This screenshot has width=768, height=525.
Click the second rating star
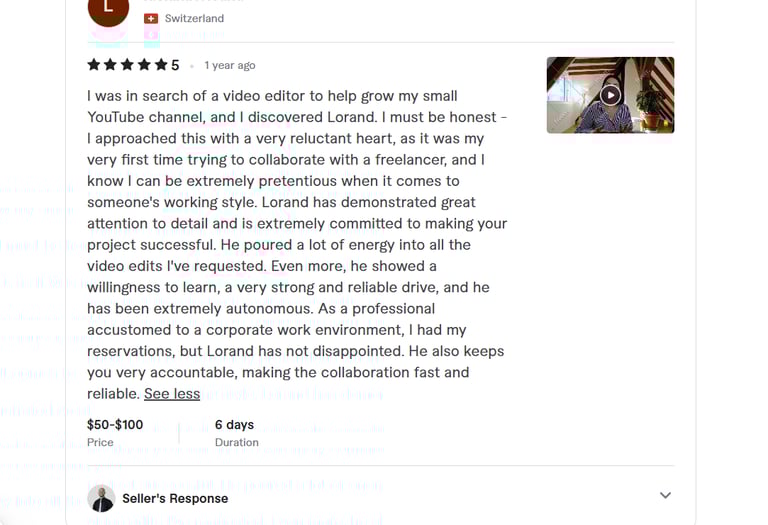111,65
